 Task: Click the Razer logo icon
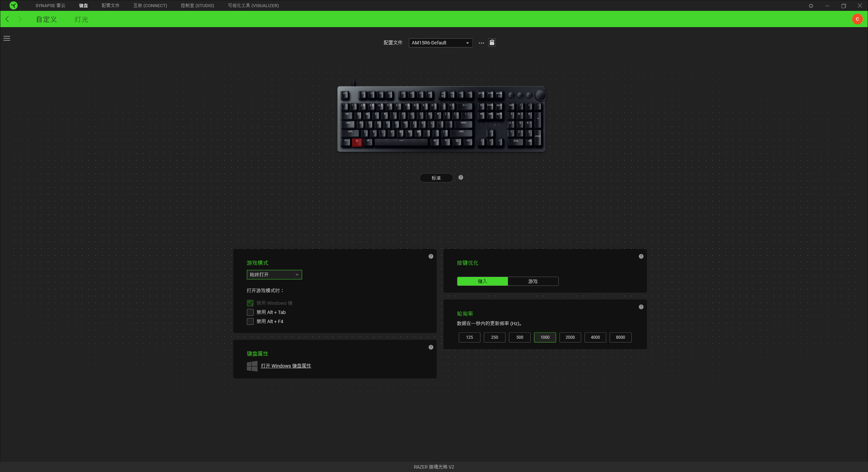tap(14, 5)
